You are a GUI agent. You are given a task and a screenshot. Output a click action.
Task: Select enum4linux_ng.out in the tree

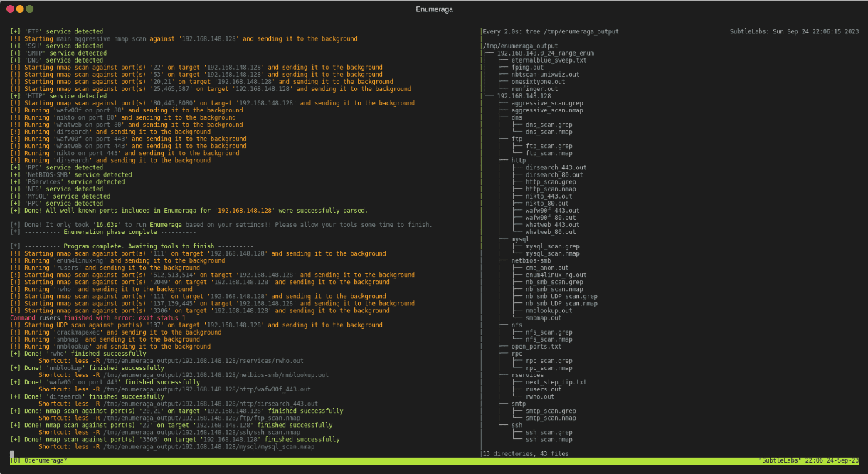555,275
